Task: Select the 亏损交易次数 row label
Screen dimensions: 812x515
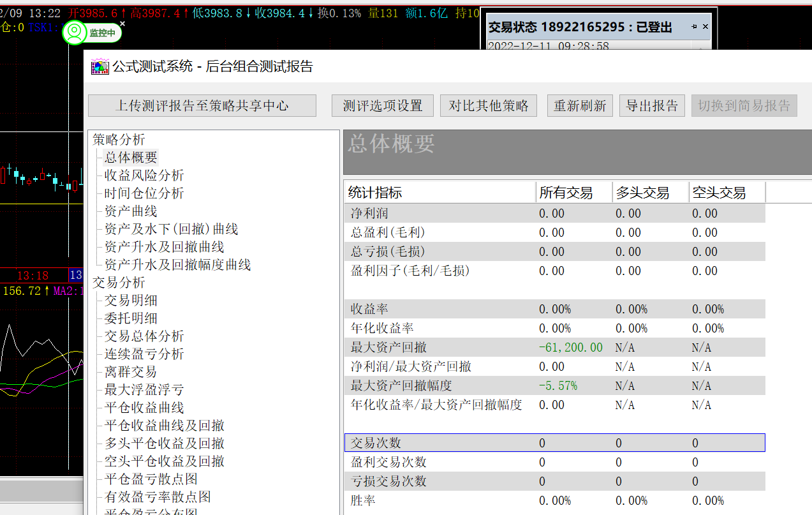Action: tap(388, 481)
